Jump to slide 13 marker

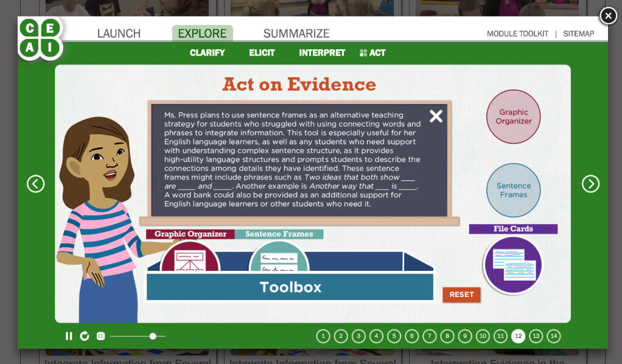pyautogui.click(x=536, y=336)
